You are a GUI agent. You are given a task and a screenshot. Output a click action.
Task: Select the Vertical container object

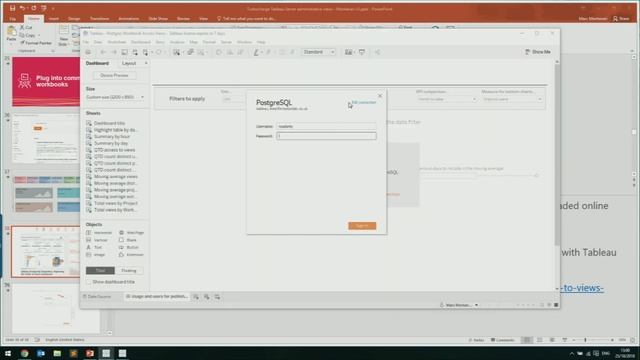point(97,240)
